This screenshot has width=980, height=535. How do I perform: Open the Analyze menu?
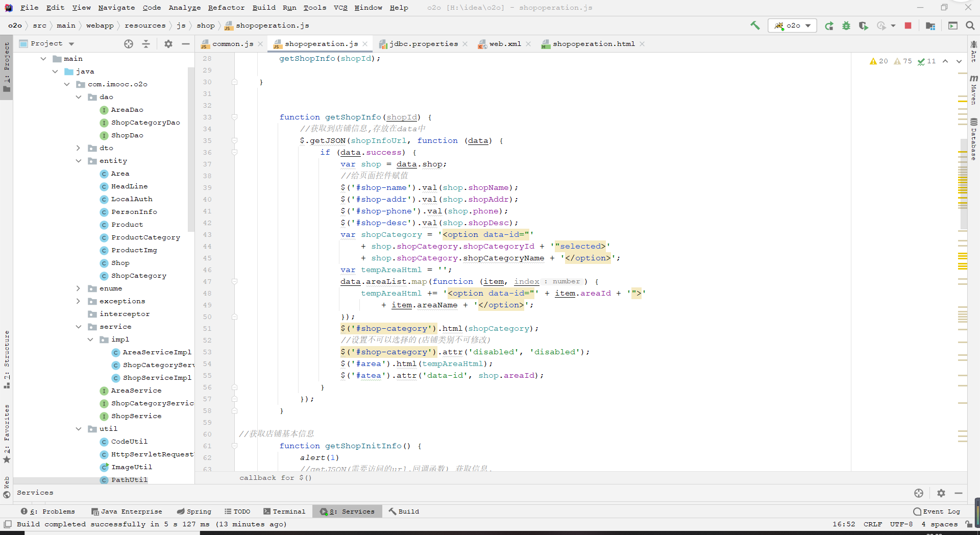tap(184, 8)
